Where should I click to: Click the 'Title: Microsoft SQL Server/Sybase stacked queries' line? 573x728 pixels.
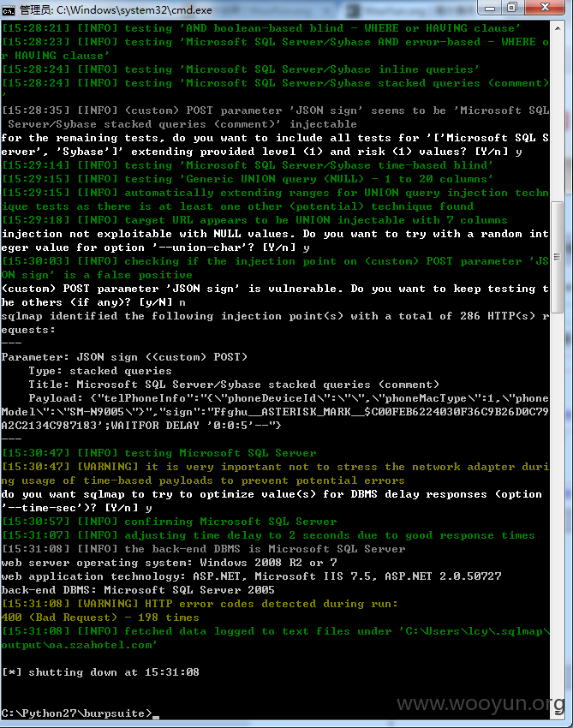[234, 385]
